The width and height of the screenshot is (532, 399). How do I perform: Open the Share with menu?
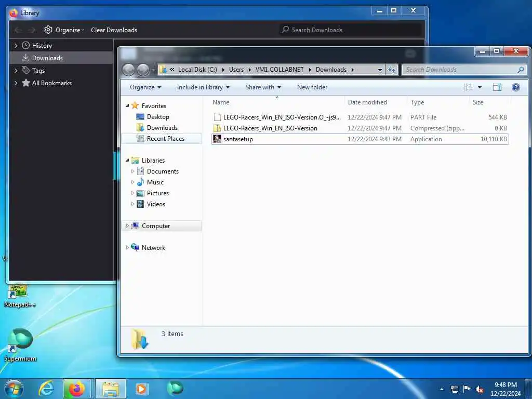pyautogui.click(x=263, y=87)
